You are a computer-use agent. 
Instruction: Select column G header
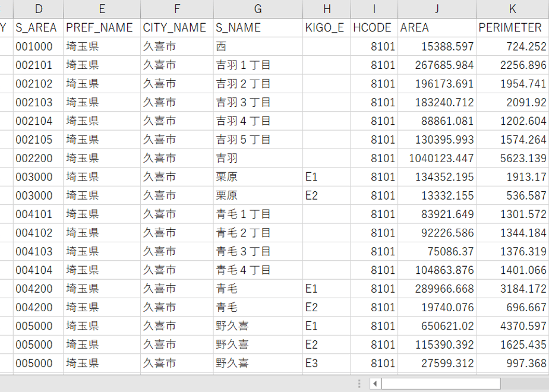coord(258,9)
